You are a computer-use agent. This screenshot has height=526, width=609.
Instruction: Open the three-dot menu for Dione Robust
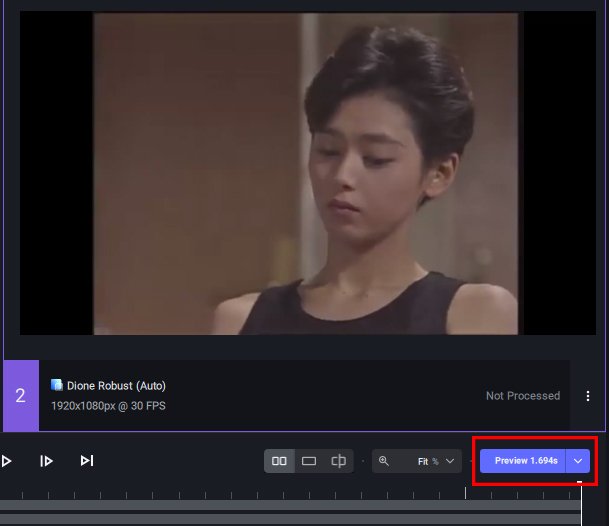click(588, 396)
